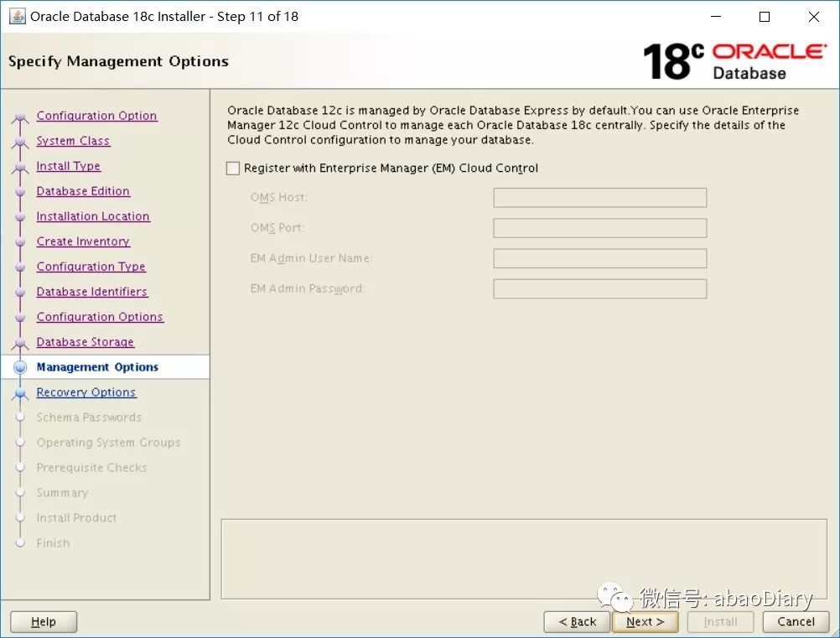
Task: Focus the EM Admin Password field
Action: point(600,289)
